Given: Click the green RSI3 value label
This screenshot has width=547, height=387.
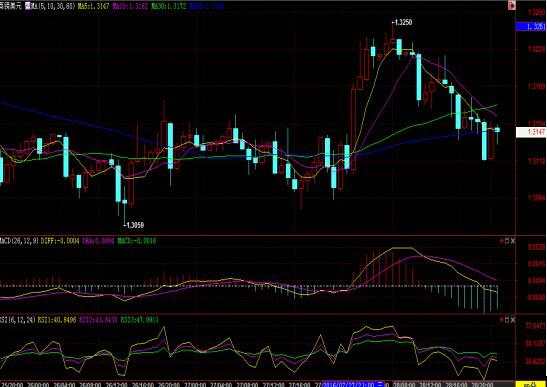Looking at the screenshot, I should [140, 319].
